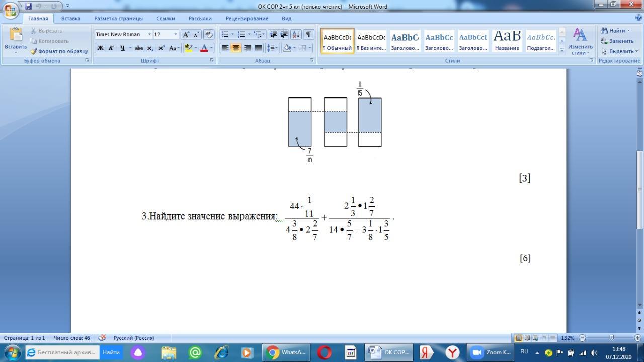Click Выделить dropdown

click(x=619, y=51)
